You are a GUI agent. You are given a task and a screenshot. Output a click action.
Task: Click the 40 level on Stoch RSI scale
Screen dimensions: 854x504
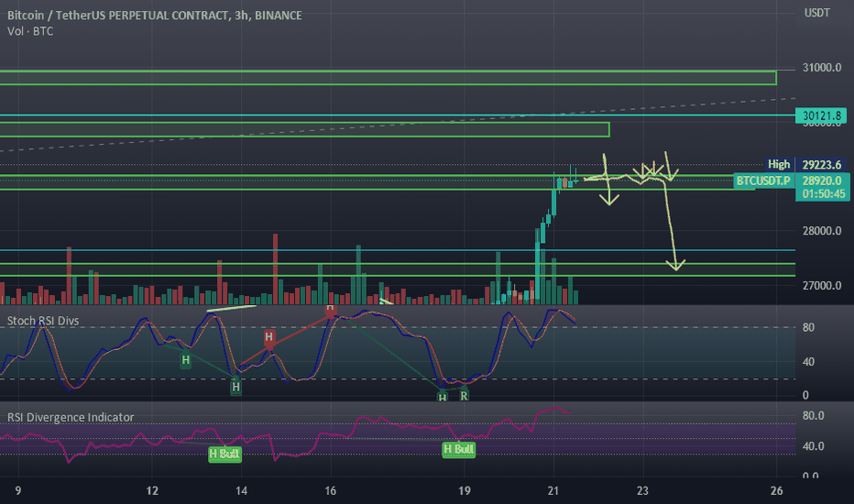coord(808,361)
